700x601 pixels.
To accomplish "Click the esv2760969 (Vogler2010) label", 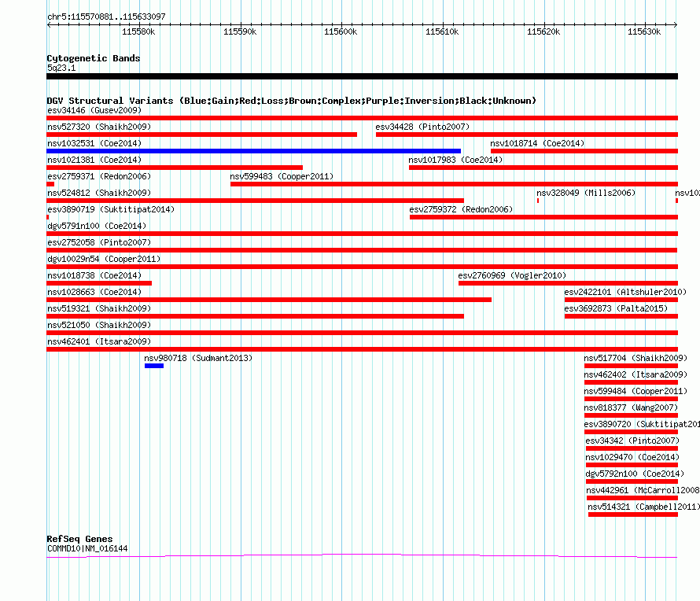I will 512,275.
